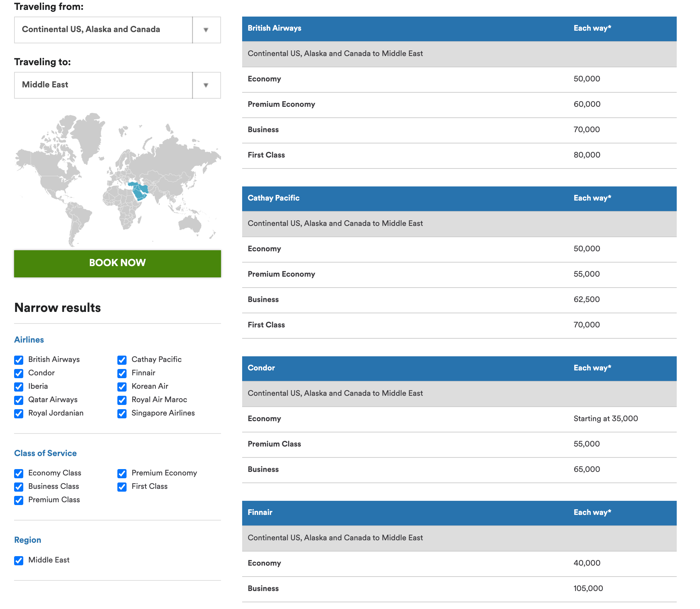Click Finnair Economy 40,000 value

(587, 563)
